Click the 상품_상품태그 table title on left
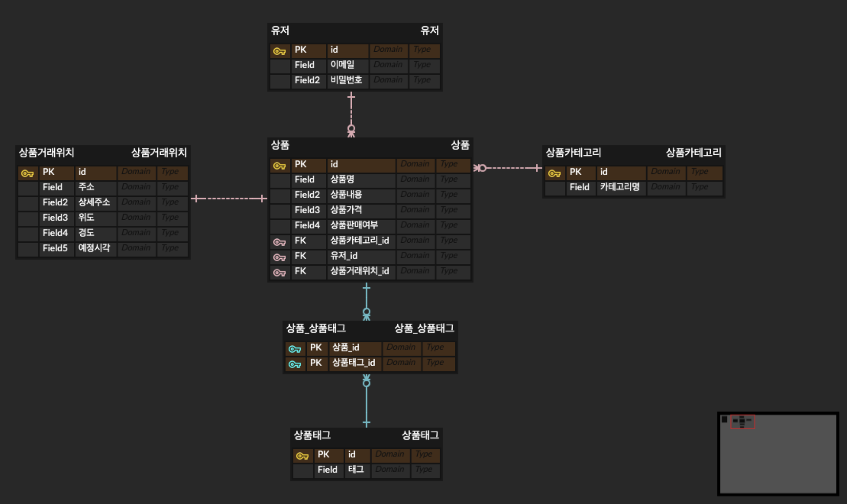Viewport: 847px width, 504px height. click(x=316, y=328)
